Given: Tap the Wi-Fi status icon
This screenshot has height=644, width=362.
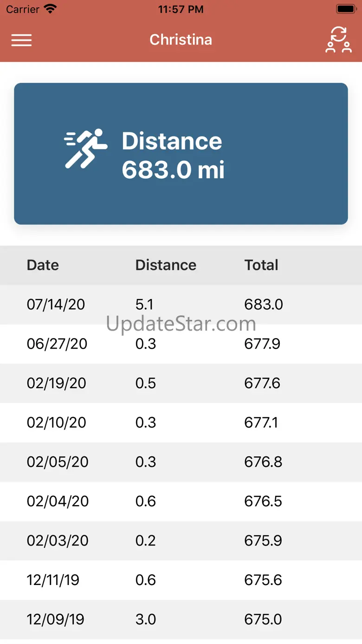Looking at the screenshot, I should [50, 9].
